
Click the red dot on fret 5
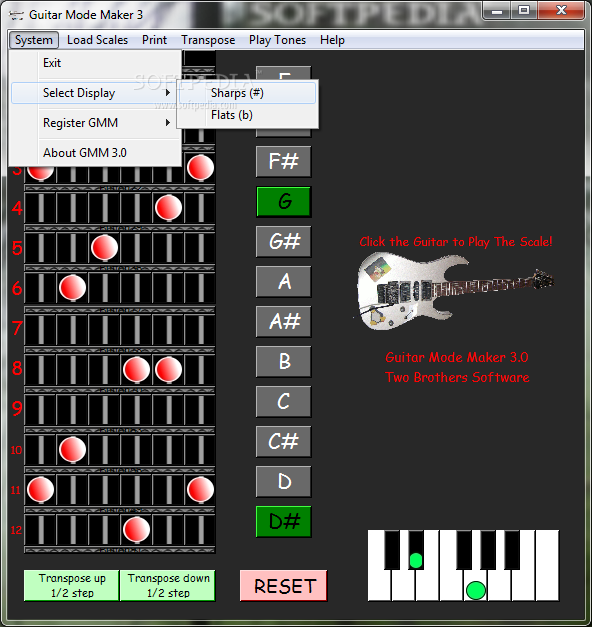104,248
